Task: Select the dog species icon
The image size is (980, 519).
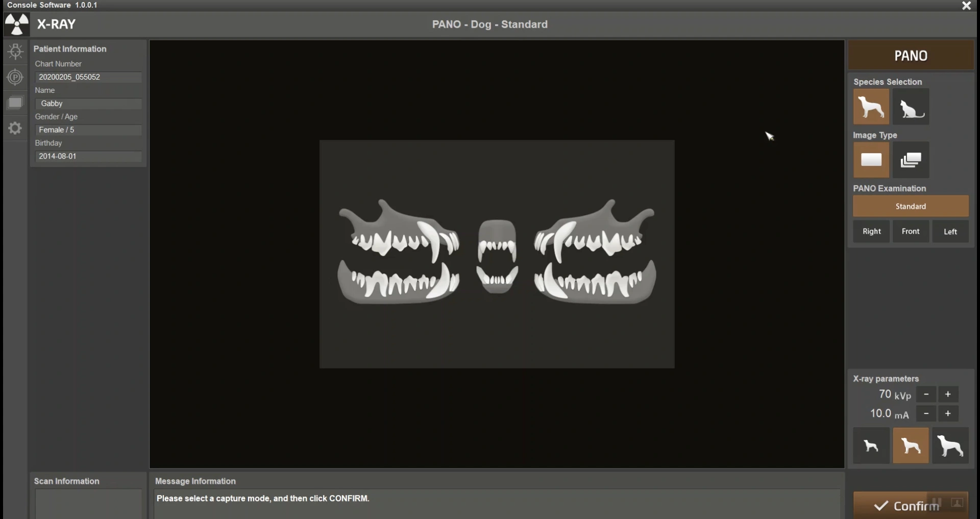Action: 871,107
